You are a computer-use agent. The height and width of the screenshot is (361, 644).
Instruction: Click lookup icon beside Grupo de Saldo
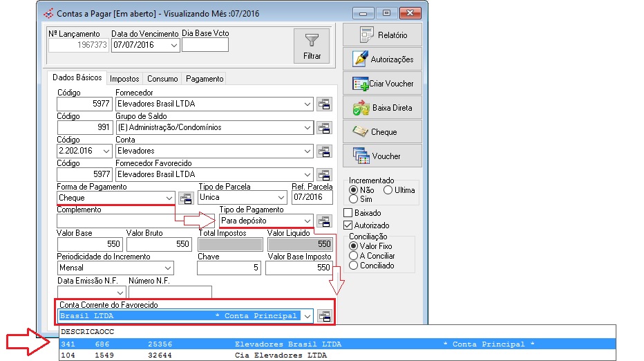324,128
